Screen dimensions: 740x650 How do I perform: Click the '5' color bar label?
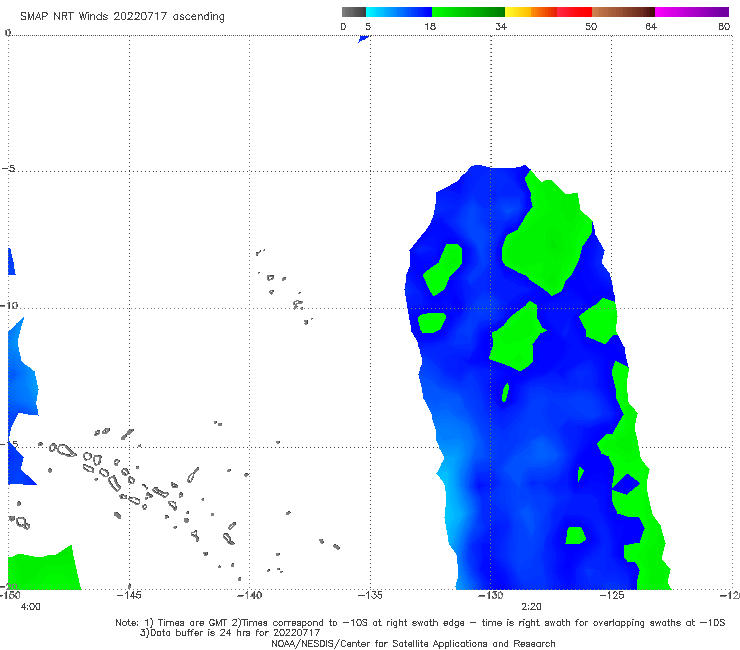(368, 26)
